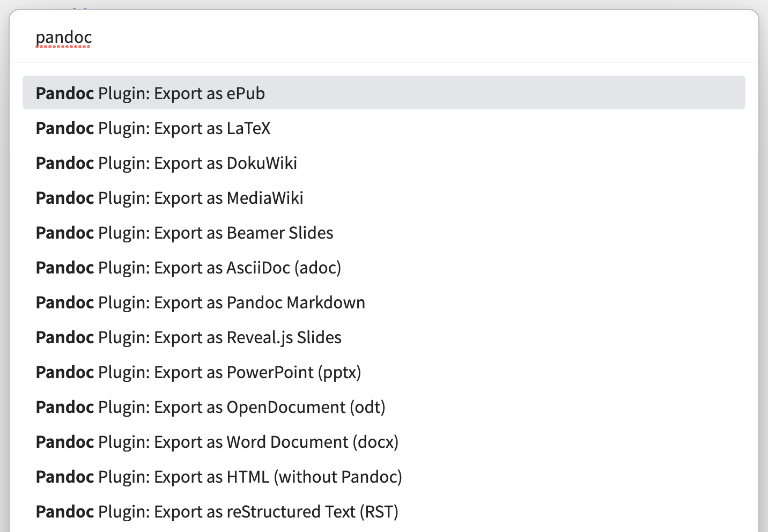Click the pandoc search input field

[x=375, y=38]
